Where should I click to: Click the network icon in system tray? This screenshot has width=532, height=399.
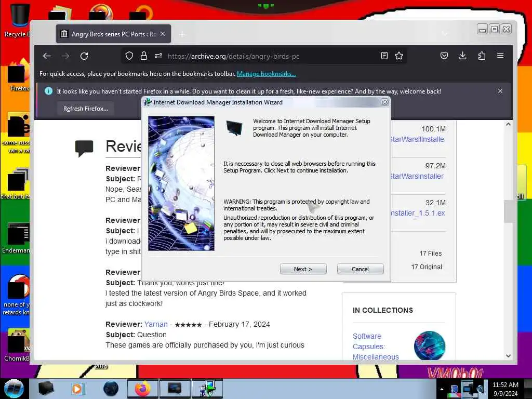468,389
